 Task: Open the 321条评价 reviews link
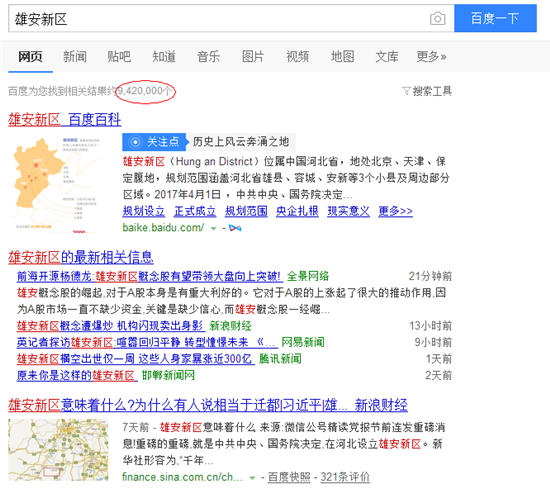pyautogui.click(x=345, y=477)
